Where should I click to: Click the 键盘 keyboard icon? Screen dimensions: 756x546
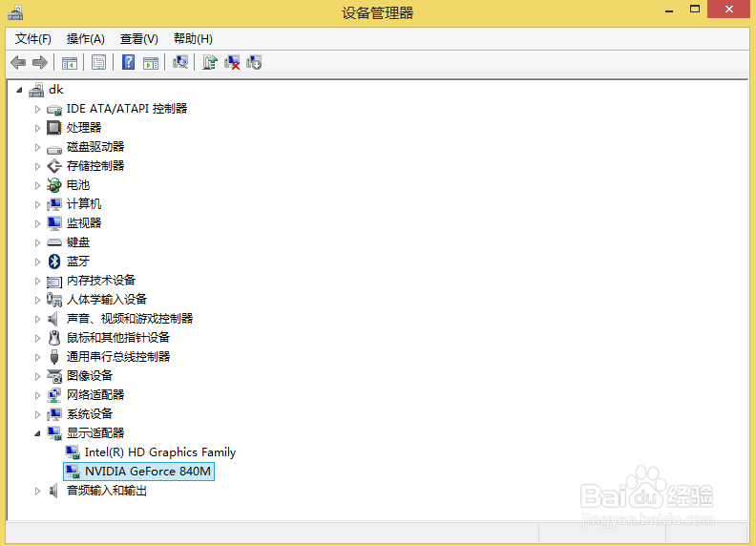click(54, 242)
